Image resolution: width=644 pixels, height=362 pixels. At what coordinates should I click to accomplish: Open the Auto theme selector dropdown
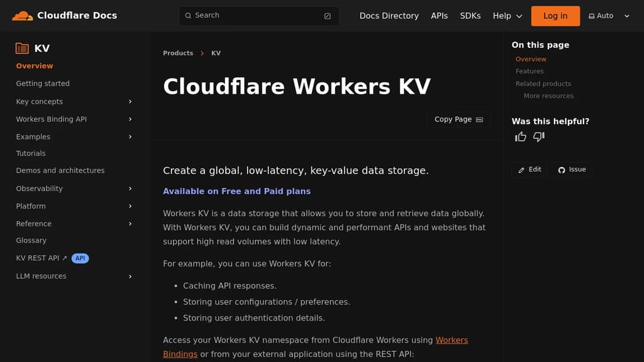[x=609, y=16]
